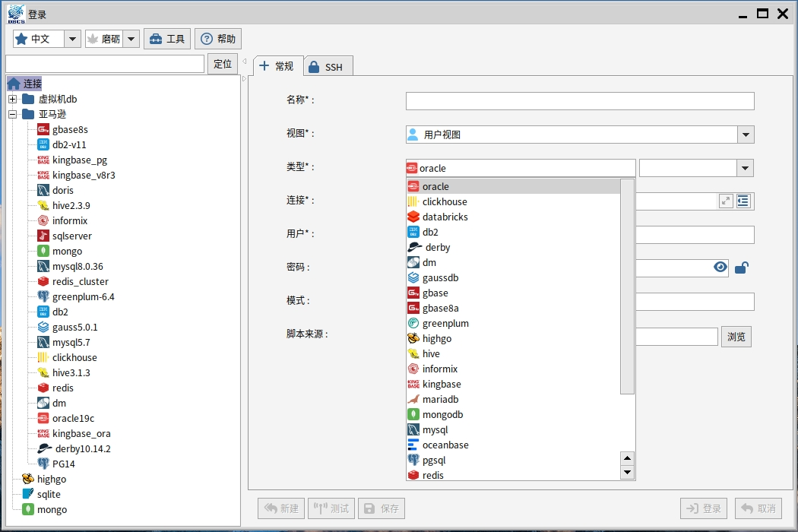Select oracle in the type list
The height and width of the screenshot is (532, 798).
(x=514, y=186)
